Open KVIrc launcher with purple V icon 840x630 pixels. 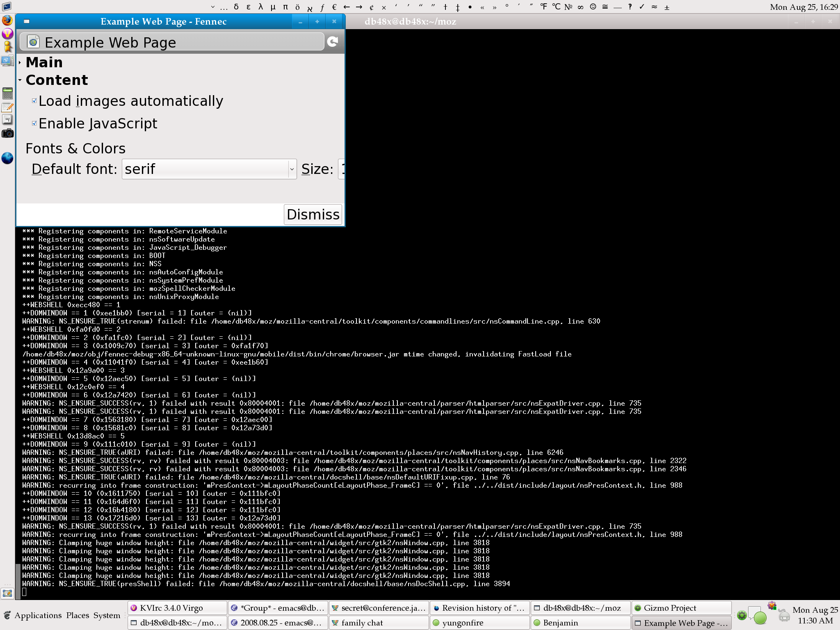[7, 34]
